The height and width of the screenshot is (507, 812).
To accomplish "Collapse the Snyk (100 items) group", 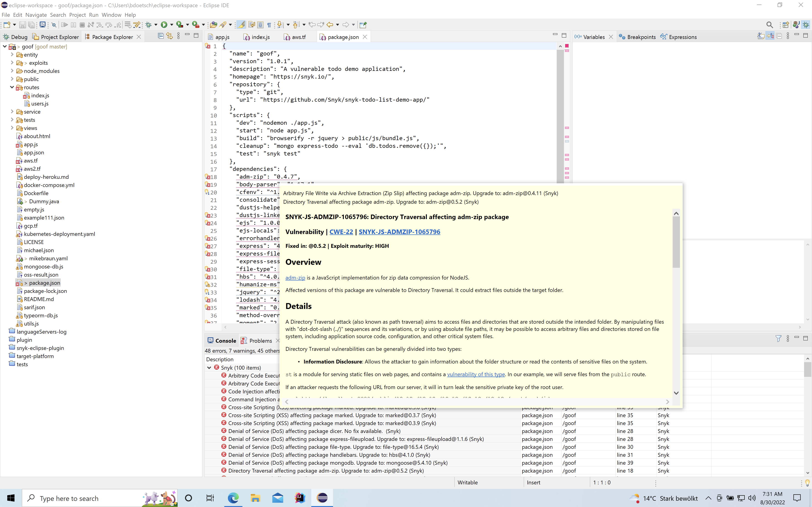I will click(209, 368).
